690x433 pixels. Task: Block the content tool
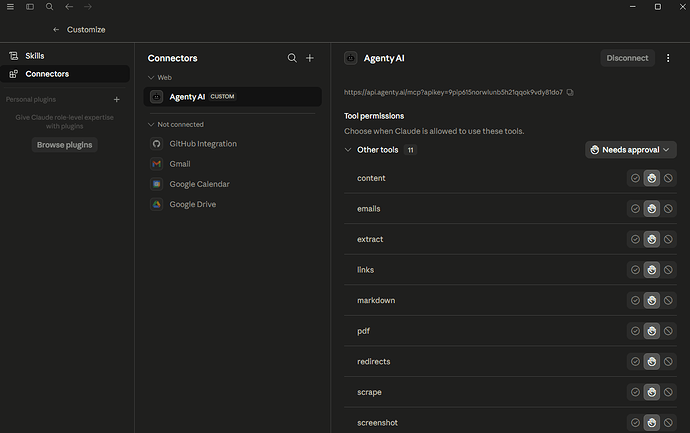tap(668, 178)
